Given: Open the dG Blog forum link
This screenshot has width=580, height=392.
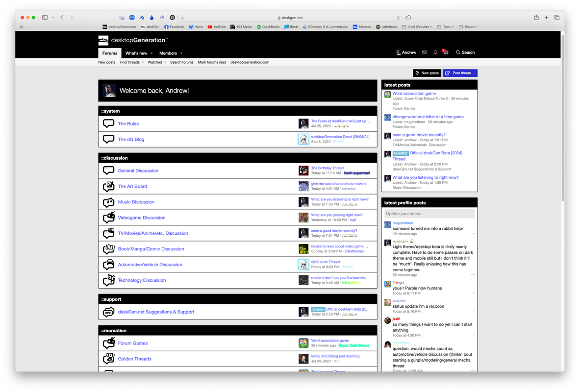Looking at the screenshot, I should [x=131, y=140].
